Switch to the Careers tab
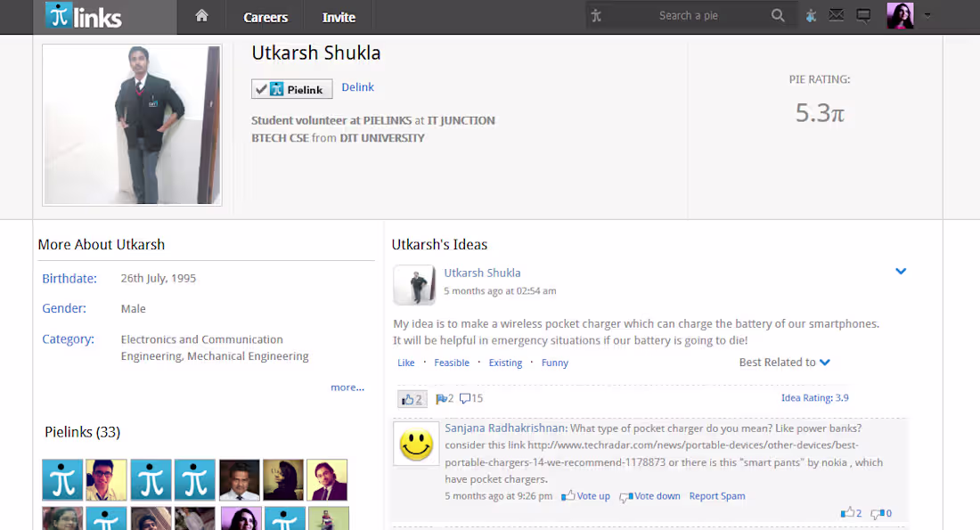 point(265,16)
